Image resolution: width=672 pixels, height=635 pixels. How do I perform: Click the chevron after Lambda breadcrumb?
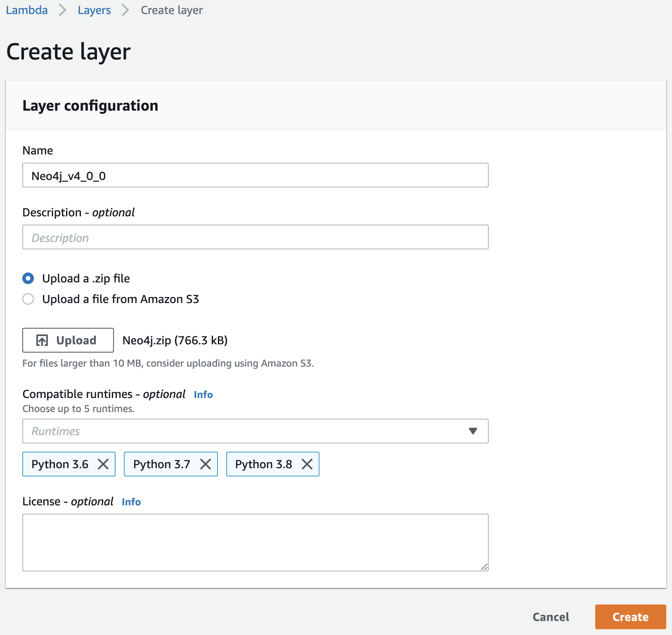click(63, 10)
